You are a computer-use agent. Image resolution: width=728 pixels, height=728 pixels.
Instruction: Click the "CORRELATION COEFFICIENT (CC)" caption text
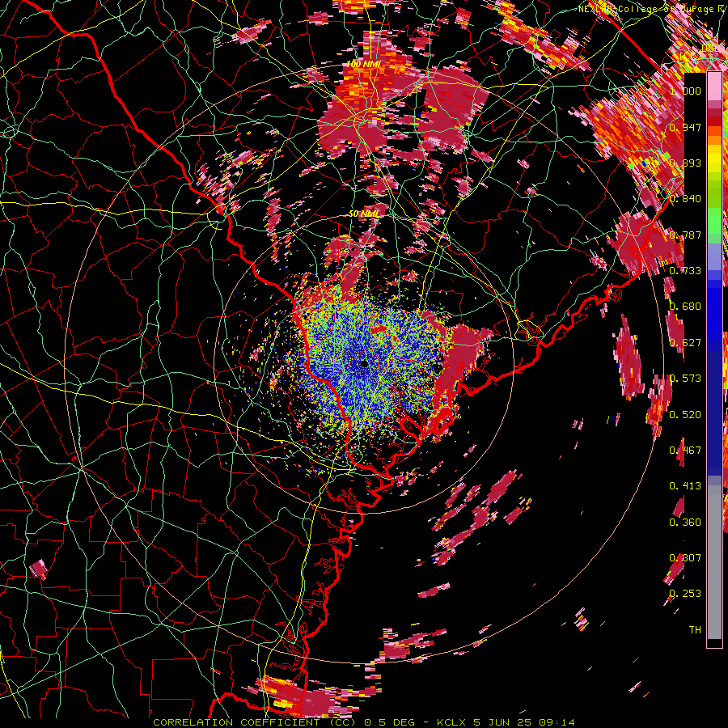click(x=255, y=722)
